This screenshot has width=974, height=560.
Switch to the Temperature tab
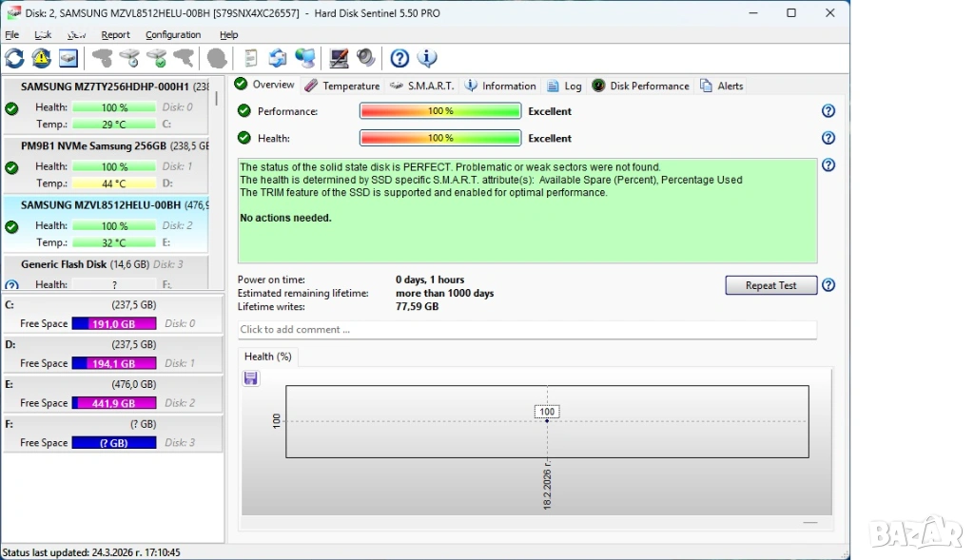point(342,86)
